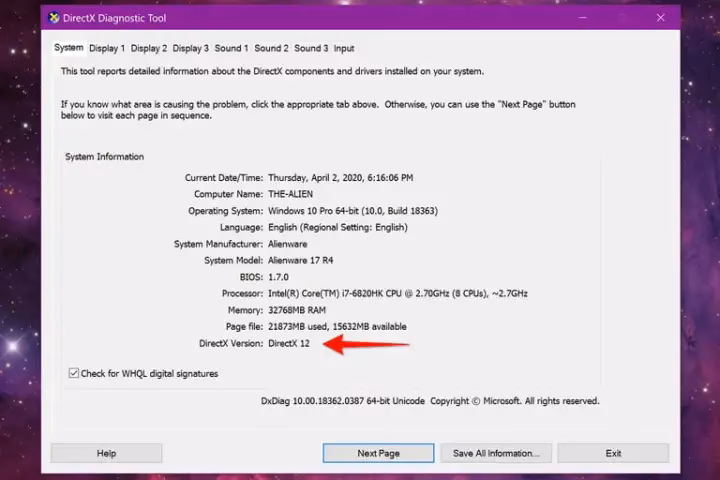
Task: Click the System Manufacturer value Alienware
Action: coord(287,244)
